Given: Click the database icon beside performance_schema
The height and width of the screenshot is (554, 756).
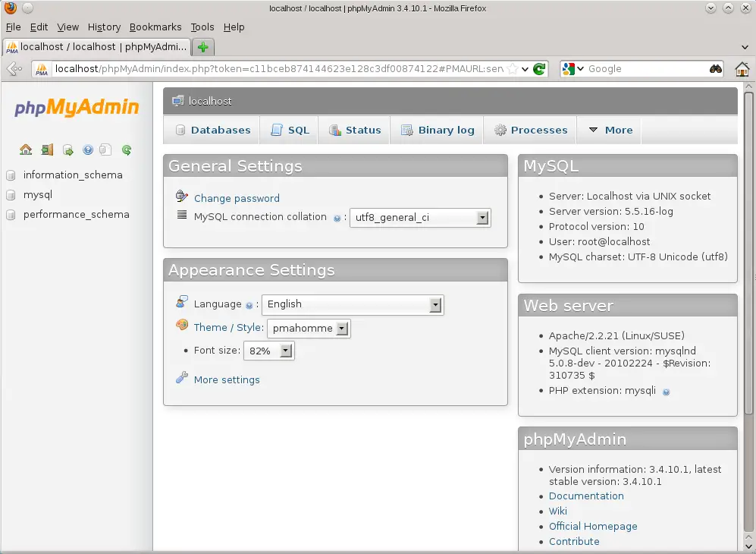Looking at the screenshot, I should click(x=11, y=215).
